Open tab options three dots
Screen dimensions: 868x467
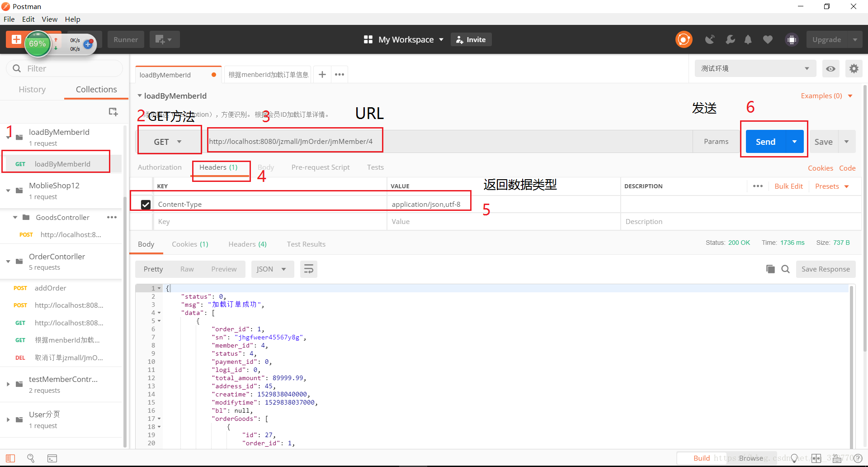point(340,74)
